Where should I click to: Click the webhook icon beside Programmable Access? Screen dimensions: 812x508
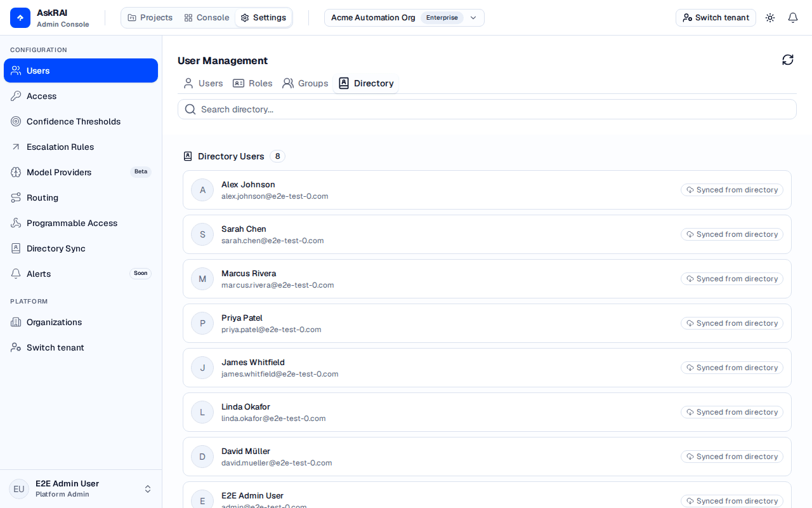(x=16, y=223)
